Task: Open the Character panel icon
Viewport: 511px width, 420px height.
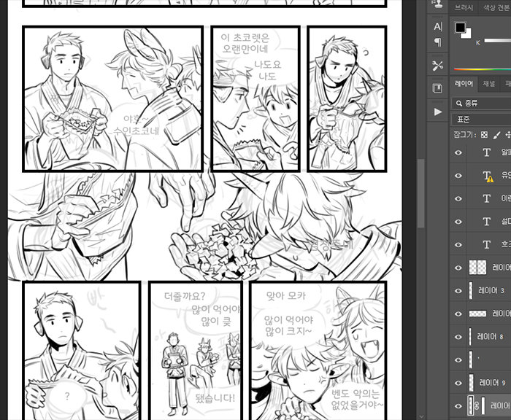Action: click(x=437, y=27)
